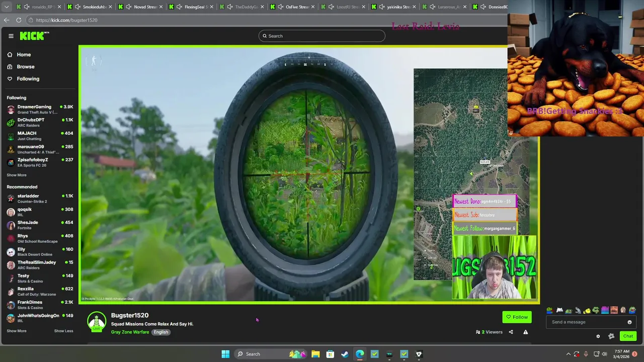The image size is (644, 362).
Task: Open the emoji picker in chat
Action: point(629,322)
